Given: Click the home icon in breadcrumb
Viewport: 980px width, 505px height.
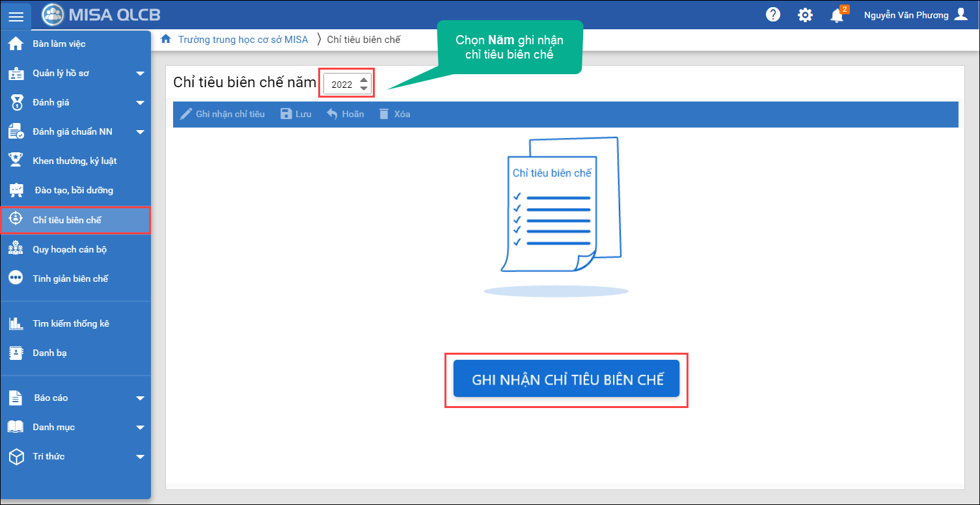Looking at the screenshot, I should 166,39.
